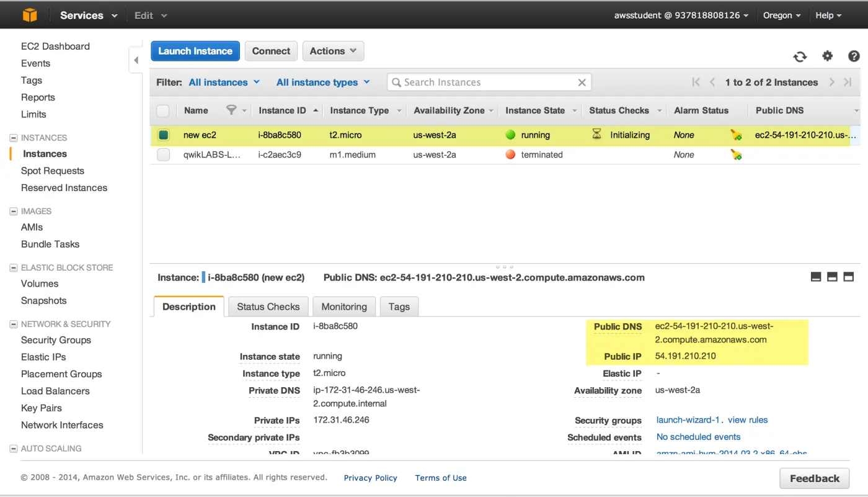Collapse the INSTANCES sidebar section
This screenshot has height=497, width=868.
click(14, 138)
